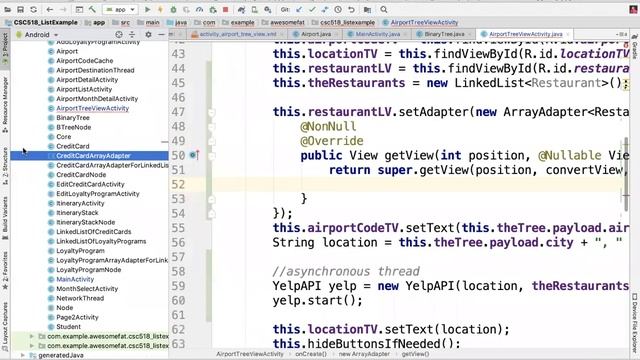
Task: Expand the generatedJava folder
Action: tap(23, 355)
